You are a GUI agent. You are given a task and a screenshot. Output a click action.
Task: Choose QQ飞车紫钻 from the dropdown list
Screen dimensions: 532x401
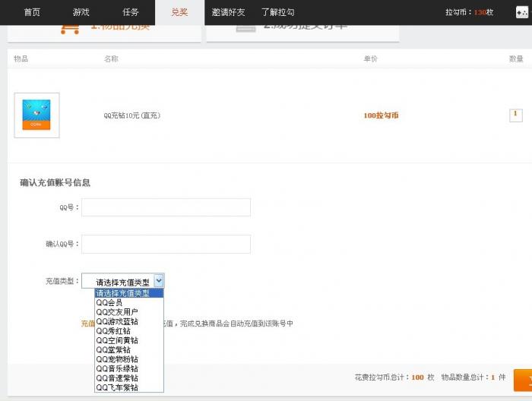(x=129, y=387)
